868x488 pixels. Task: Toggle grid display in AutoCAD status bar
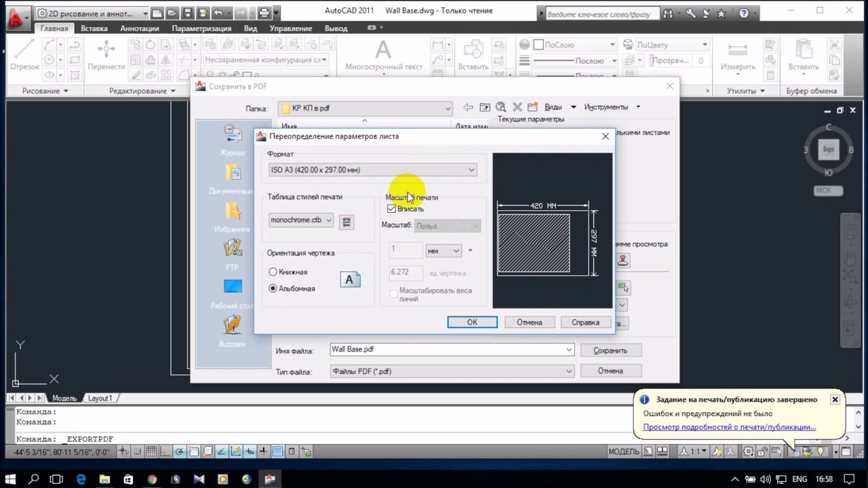point(151,451)
